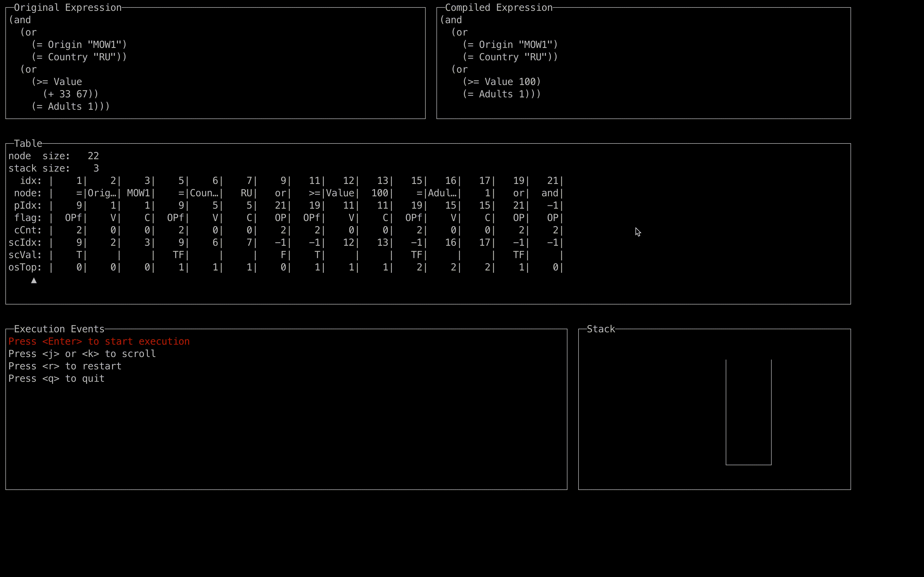This screenshot has height=577, width=924.
Task: Click the 'scVal:' row label
Action: (25, 255)
